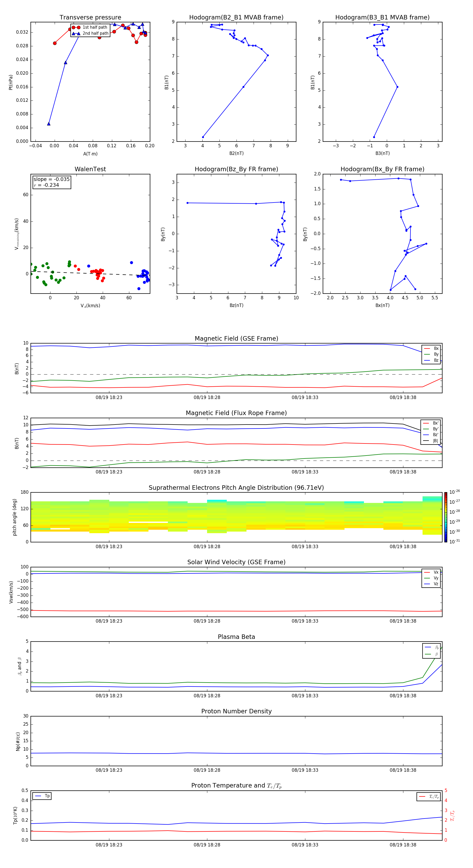
Task: Click '08/19 18:33' tick under Solar Wind Velocity
Action: pos(305,621)
